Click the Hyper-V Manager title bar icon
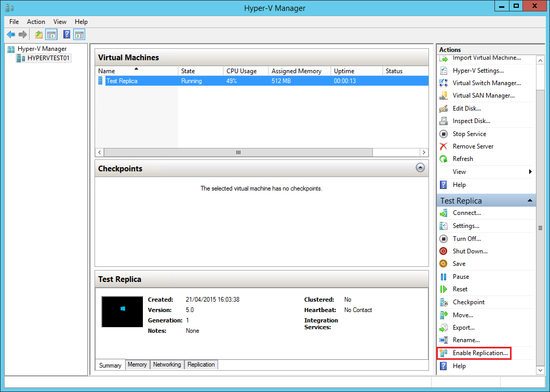The height and width of the screenshot is (392, 550). click(9, 8)
